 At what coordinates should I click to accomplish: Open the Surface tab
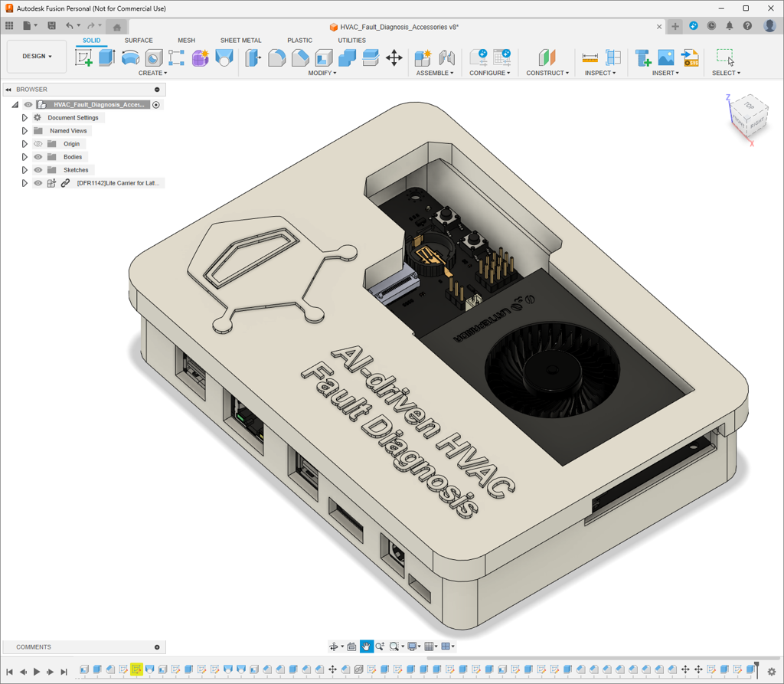click(x=139, y=41)
